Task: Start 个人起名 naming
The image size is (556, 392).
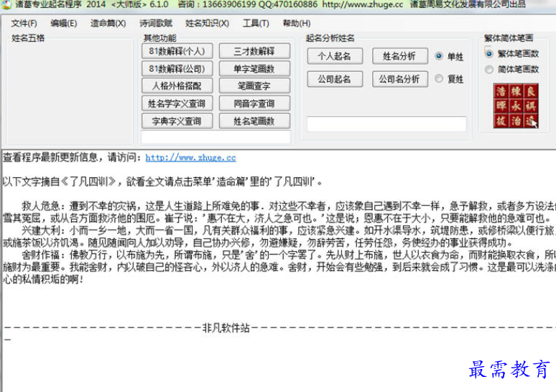Action: click(335, 56)
